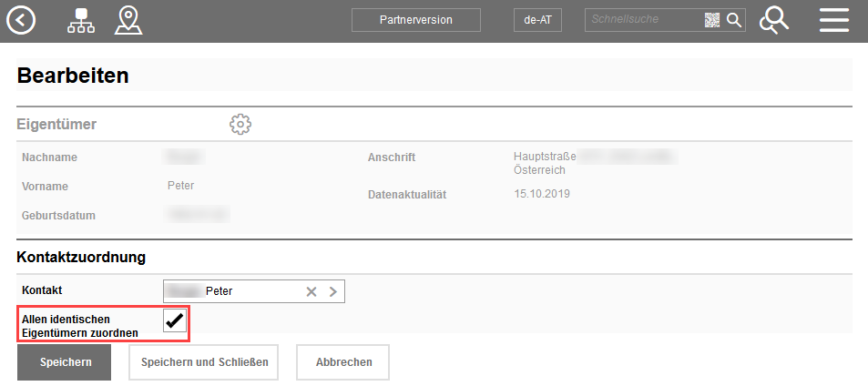Viewport: 868px width, 386px height.
Task: Open the organization hierarchy icon
Action: coord(81,21)
